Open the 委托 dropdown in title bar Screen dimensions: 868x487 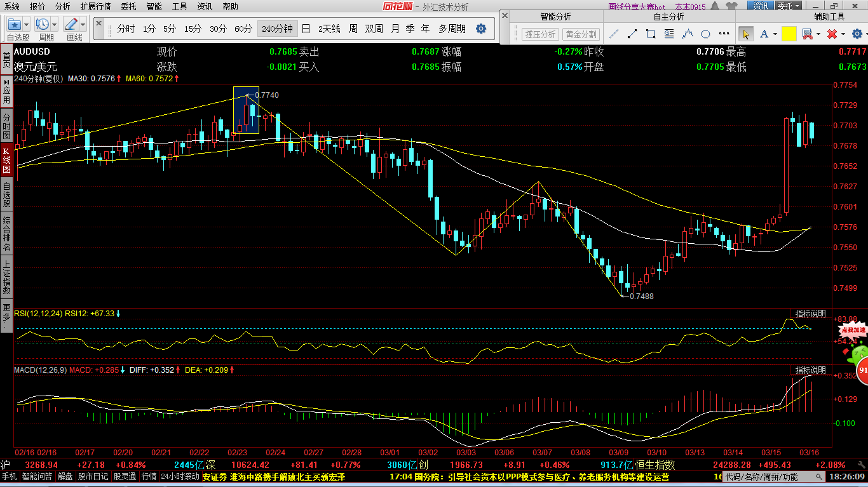[x=787, y=6]
